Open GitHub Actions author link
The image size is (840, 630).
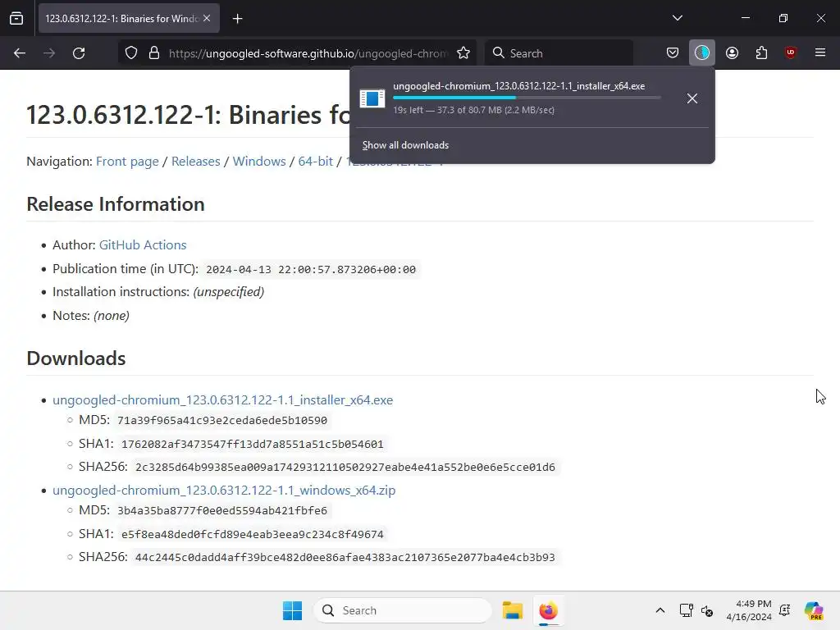pyautogui.click(x=143, y=244)
